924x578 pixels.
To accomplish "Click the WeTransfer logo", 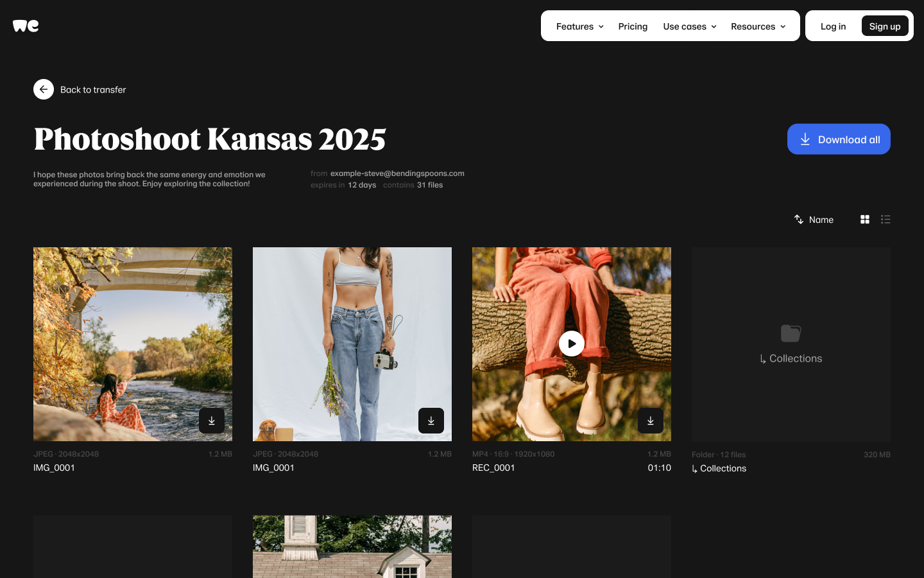I will tap(26, 26).
